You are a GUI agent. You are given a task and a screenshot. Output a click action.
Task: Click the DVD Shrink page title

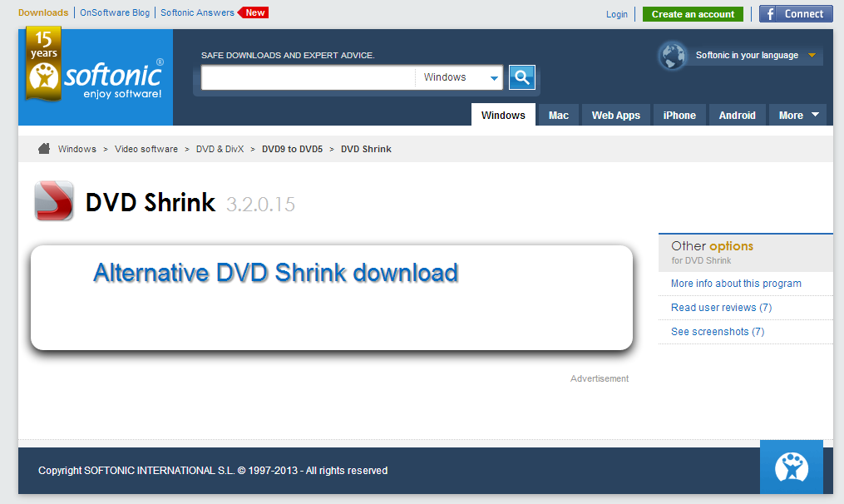pos(151,202)
